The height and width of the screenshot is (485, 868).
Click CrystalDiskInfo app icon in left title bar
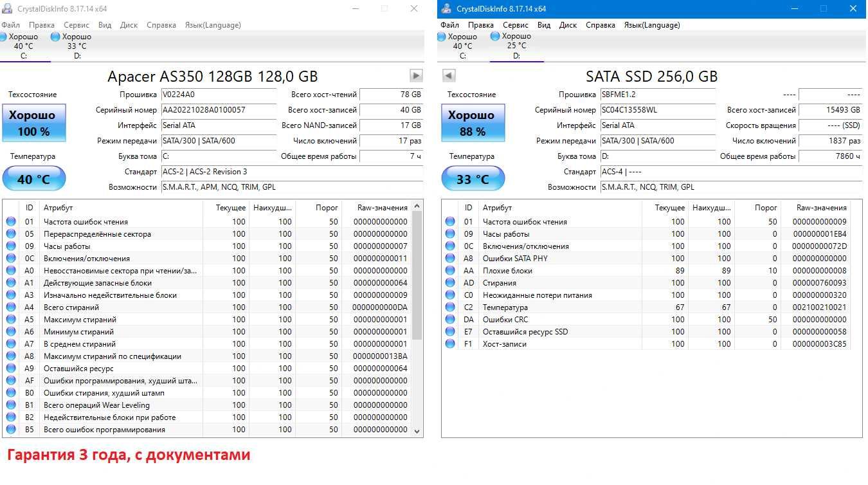[7, 8]
